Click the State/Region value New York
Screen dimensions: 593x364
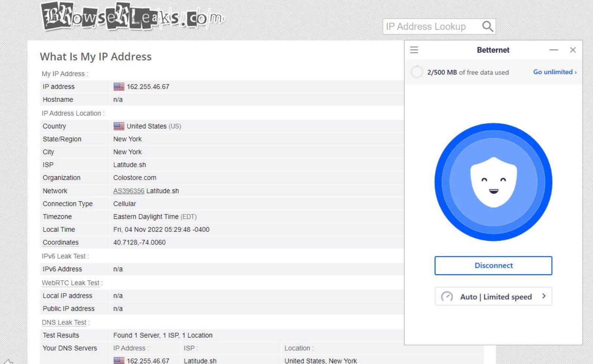point(127,139)
